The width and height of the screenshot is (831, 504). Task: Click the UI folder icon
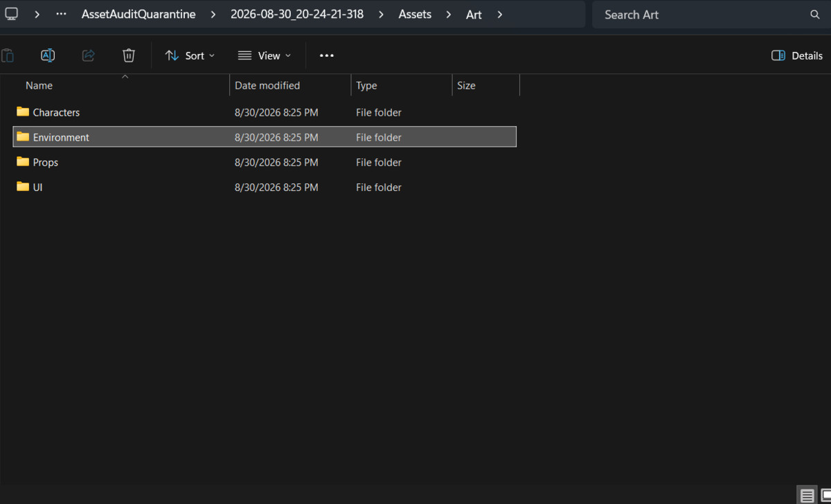click(23, 186)
